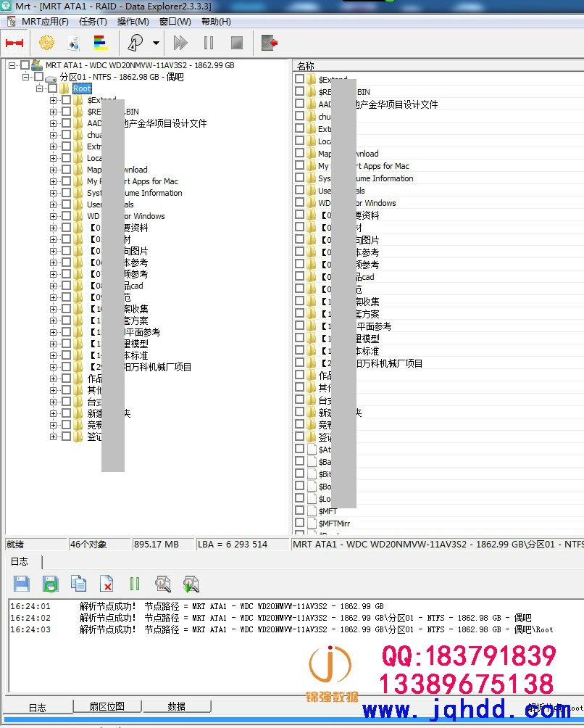This screenshot has height=728, width=584.
Task: Collapse the MRT ATA1 drive tree node
Action: [12, 65]
